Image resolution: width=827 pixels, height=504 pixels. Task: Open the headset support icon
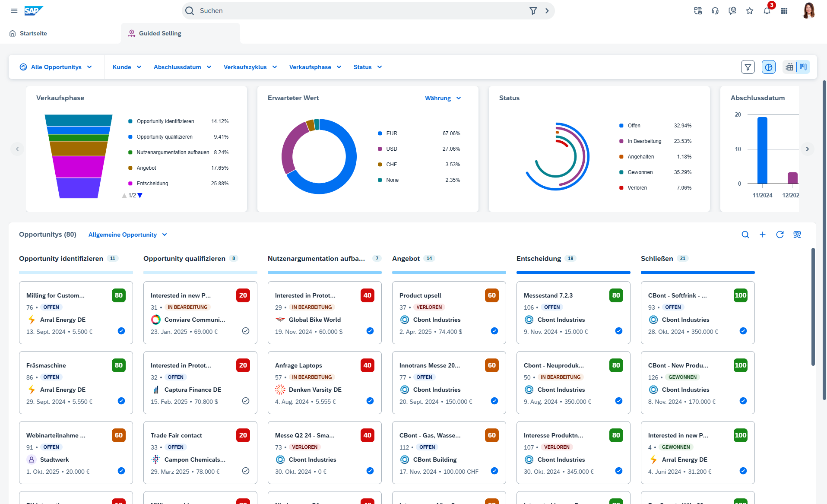[x=715, y=11]
